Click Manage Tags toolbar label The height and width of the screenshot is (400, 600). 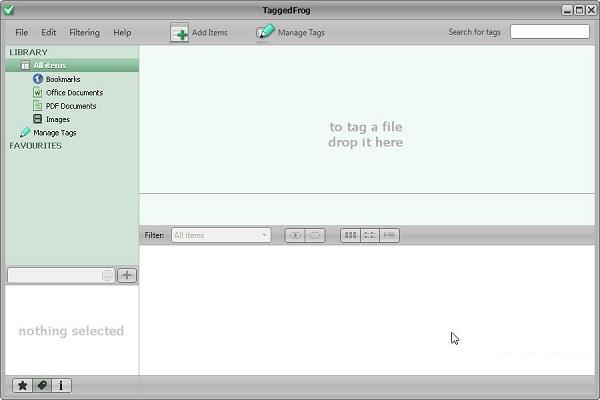click(302, 33)
